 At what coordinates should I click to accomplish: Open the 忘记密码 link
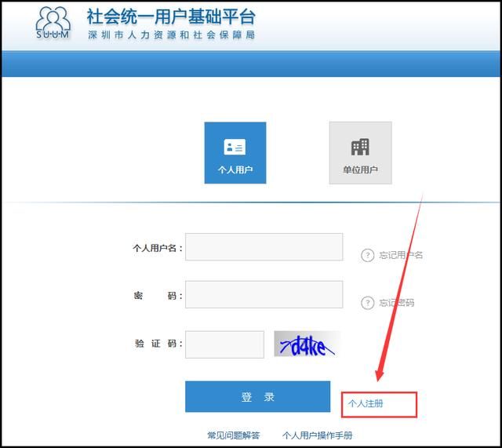point(397,303)
